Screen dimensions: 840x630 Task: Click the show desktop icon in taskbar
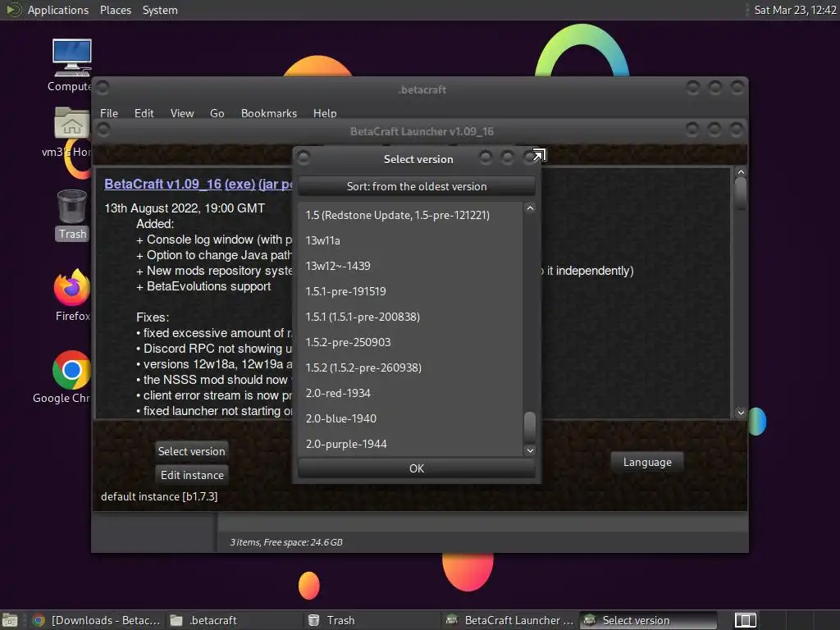click(10, 620)
